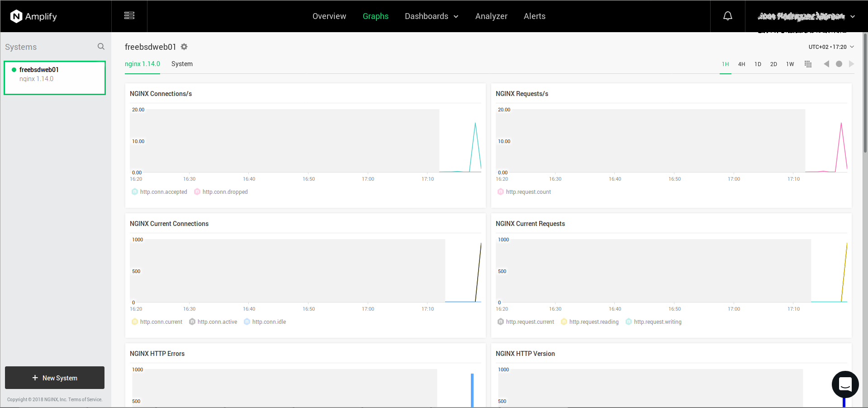
Task: Toggle http.conn.accepted metric in legend
Action: tap(159, 192)
